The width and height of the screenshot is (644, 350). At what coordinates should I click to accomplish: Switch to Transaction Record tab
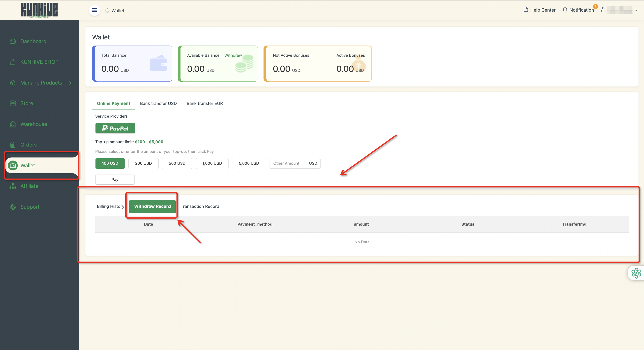tap(200, 206)
